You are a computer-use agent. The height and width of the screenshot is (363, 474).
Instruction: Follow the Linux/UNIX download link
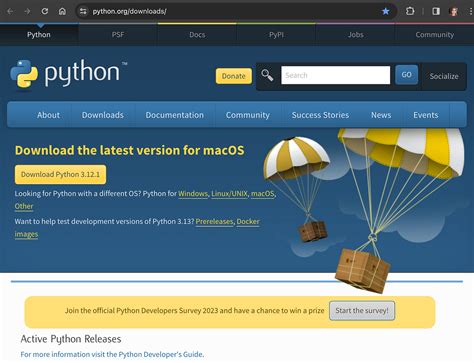click(230, 194)
